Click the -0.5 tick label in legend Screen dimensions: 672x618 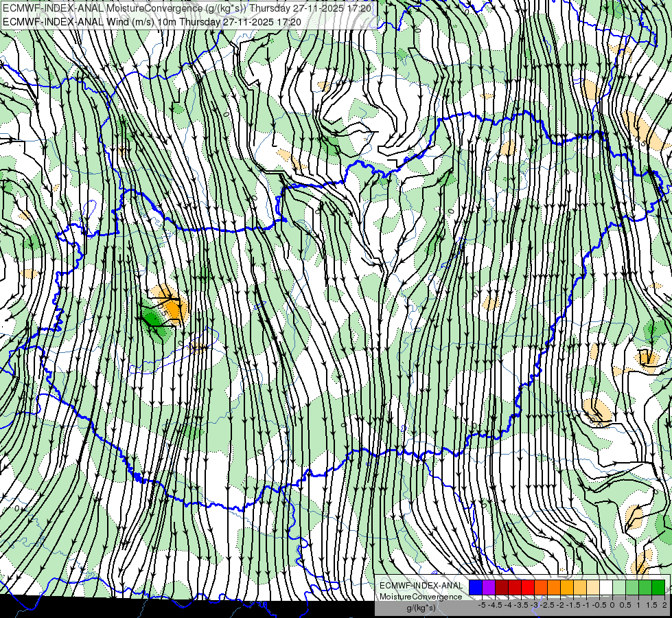pyautogui.click(x=599, y=605)
